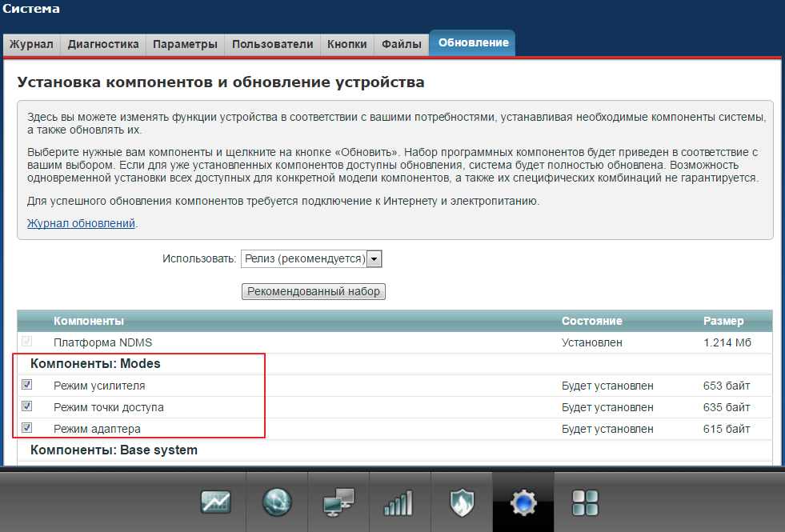The width and height of the screenshot is (785, 532).
Task: Open the Home network computers icon
Action: (338, 502)
